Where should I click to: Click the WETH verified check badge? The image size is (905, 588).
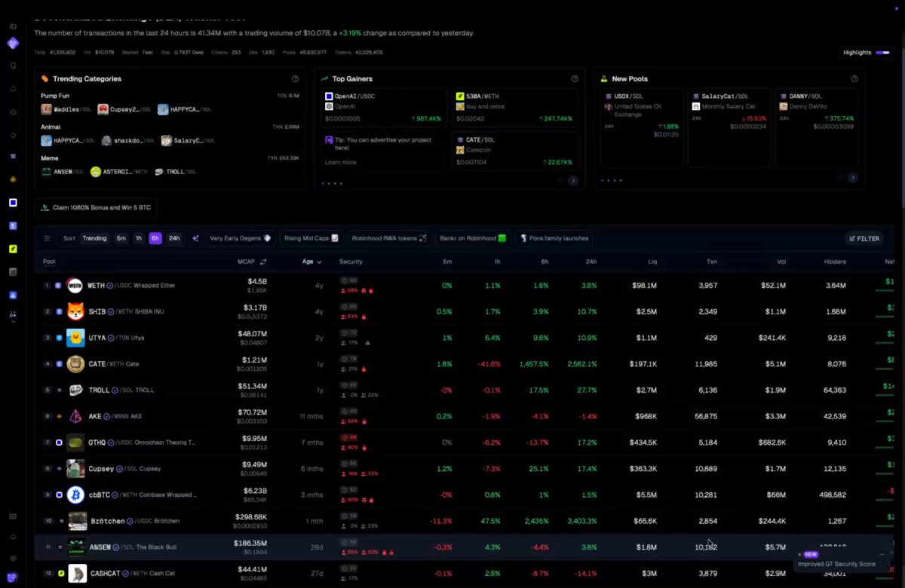pyautogui.click(x=110, y=286)
